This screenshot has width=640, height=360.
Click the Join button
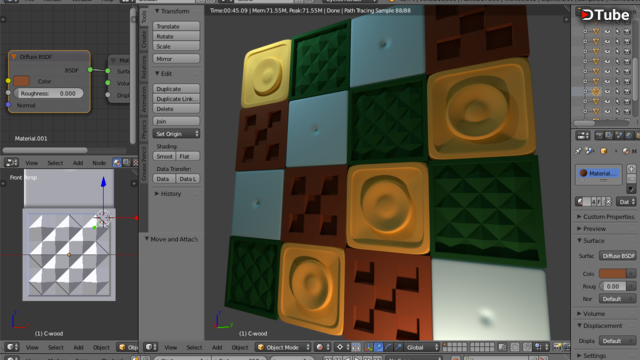[176, 121]
